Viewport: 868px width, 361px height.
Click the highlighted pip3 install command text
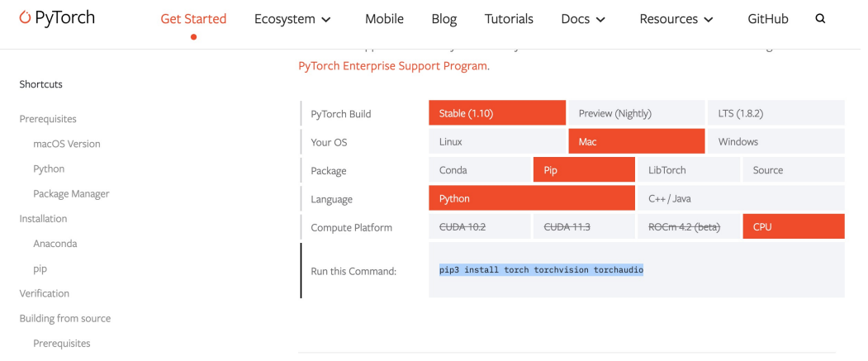542,269
